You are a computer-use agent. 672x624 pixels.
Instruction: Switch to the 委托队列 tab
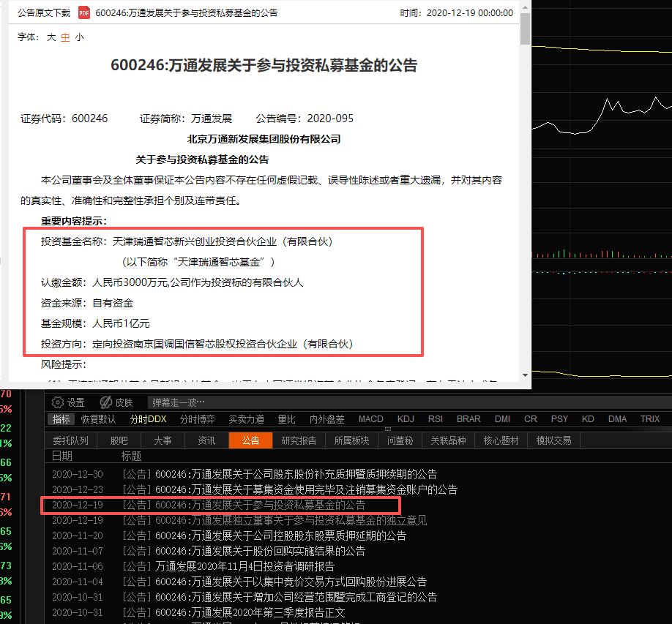coord(71,440)
